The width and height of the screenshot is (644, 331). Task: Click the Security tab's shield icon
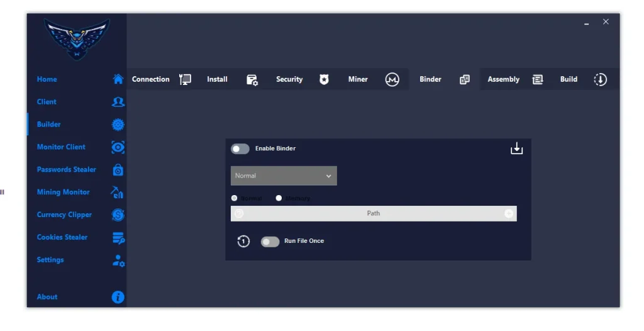pos(324,80)
